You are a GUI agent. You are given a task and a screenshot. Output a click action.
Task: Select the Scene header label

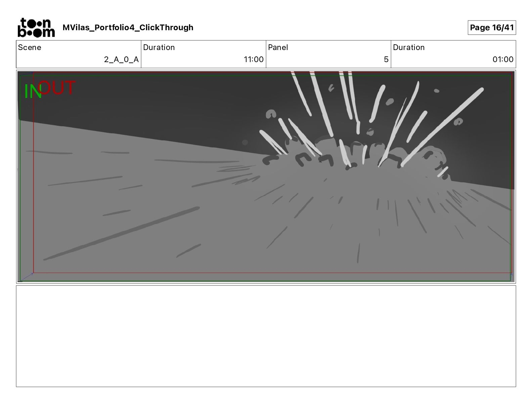[30, 47]
